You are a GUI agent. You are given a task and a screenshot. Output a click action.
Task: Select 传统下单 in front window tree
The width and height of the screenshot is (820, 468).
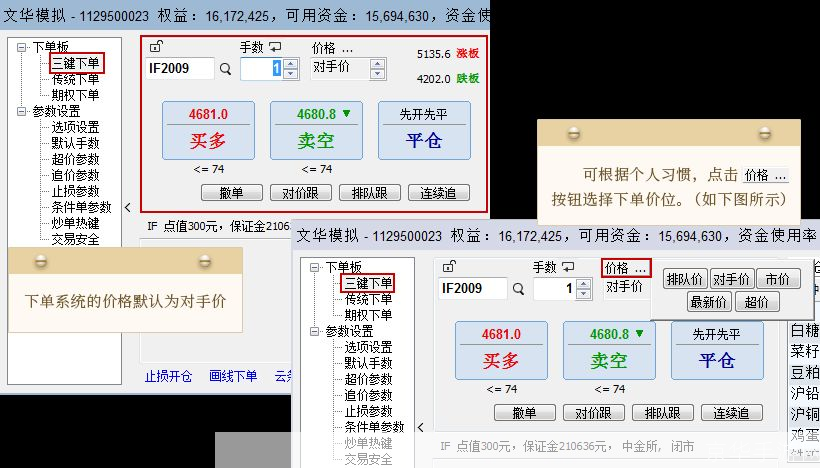click(368, 300)
